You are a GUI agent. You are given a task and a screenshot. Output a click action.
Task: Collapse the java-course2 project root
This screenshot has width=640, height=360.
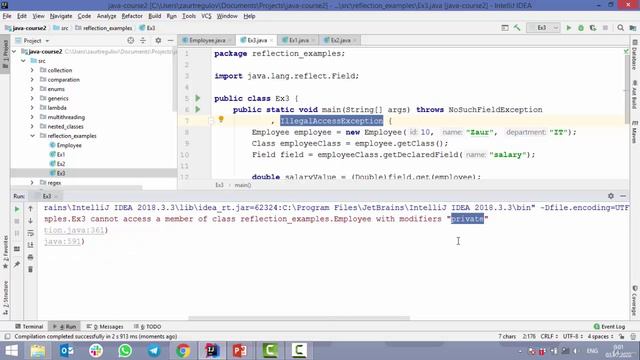pos(14,51)
